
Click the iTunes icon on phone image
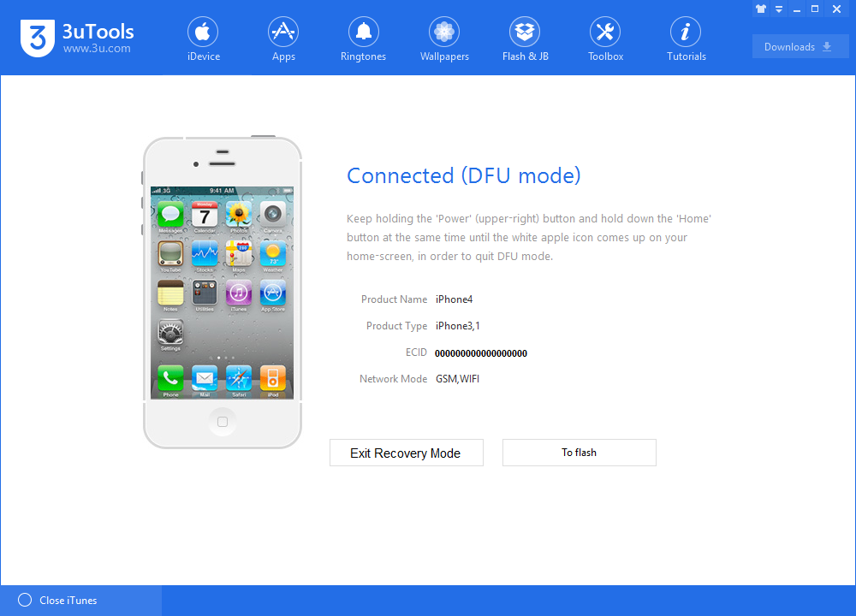(x=239, y=293)
